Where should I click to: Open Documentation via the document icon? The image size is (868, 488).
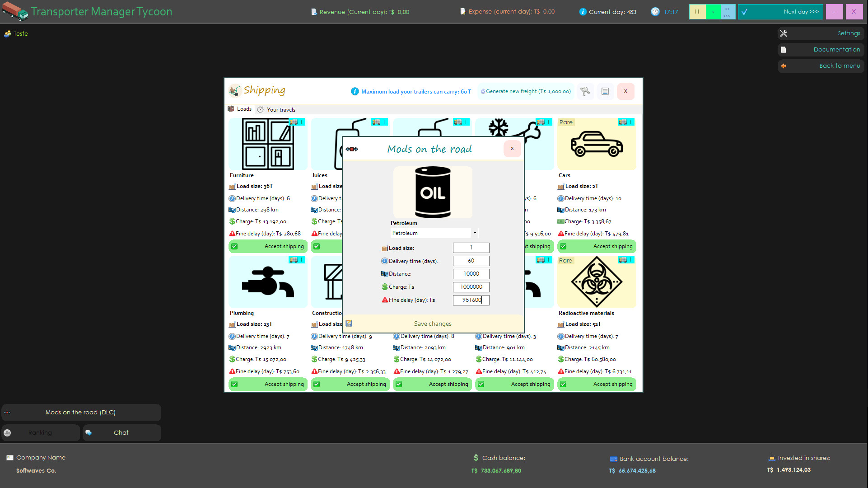(x=784, y=49)
